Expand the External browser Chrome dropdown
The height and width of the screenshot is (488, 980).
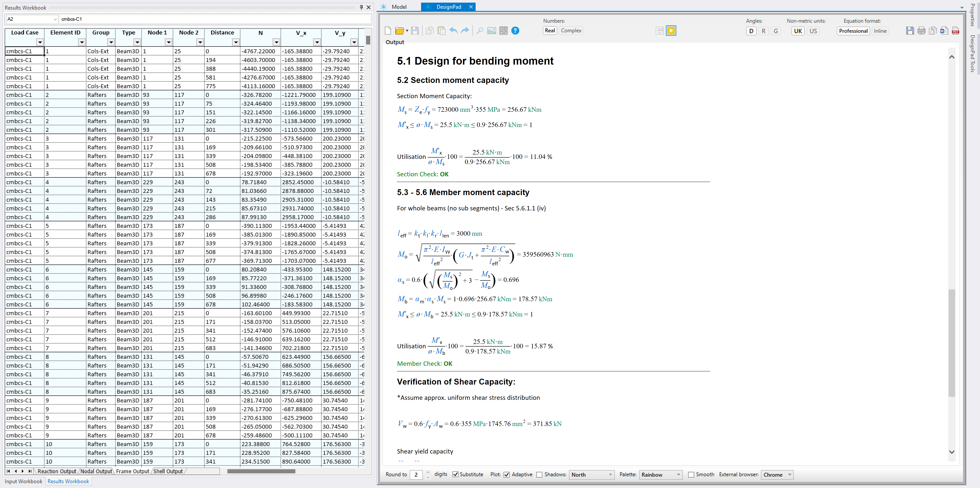pyautogui.click(x=777, y=474)
